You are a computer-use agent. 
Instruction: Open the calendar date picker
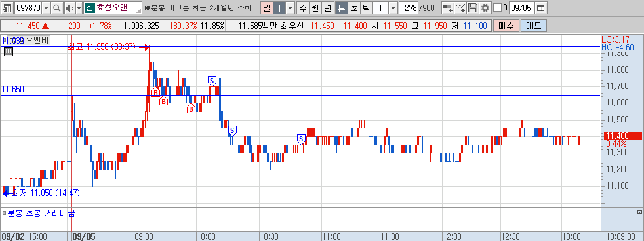tap(541, 7)
